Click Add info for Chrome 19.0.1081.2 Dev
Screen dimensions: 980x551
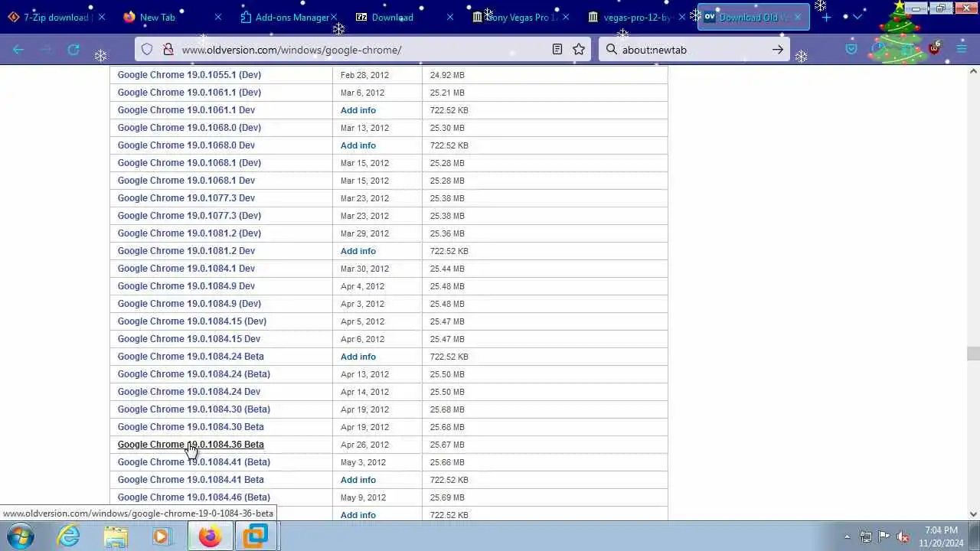point(358,251)
